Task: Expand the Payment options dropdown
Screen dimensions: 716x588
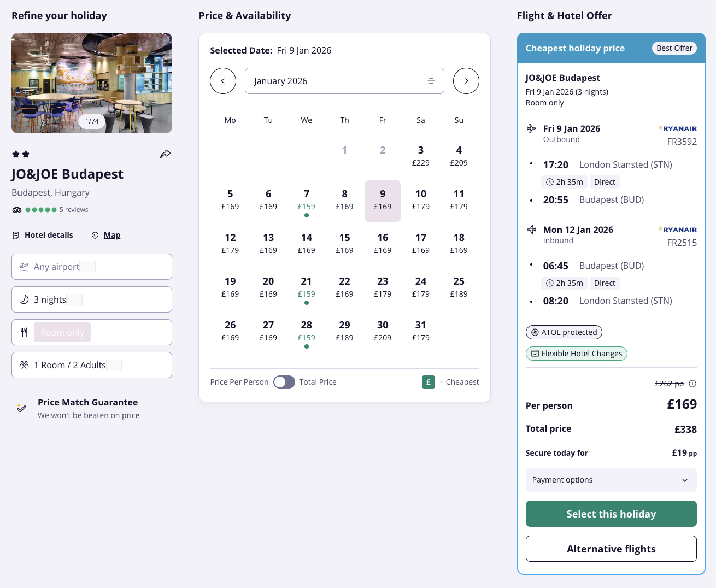Action: 611,480
